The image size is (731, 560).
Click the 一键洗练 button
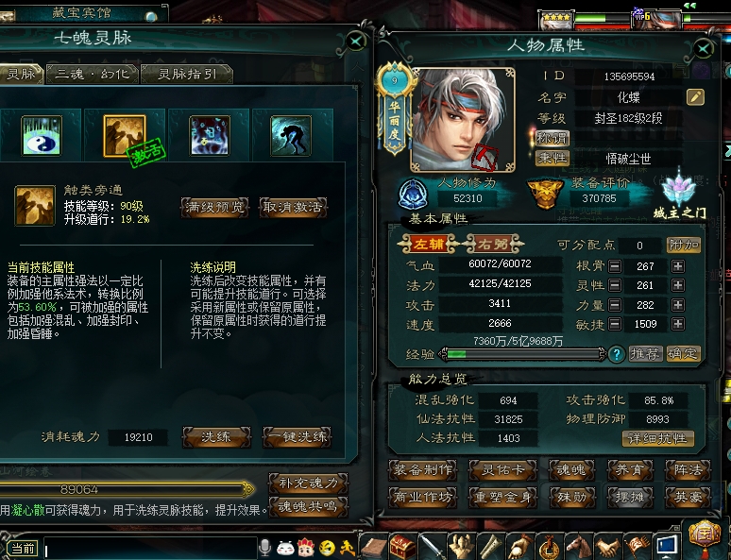click(x=297, y=437)
